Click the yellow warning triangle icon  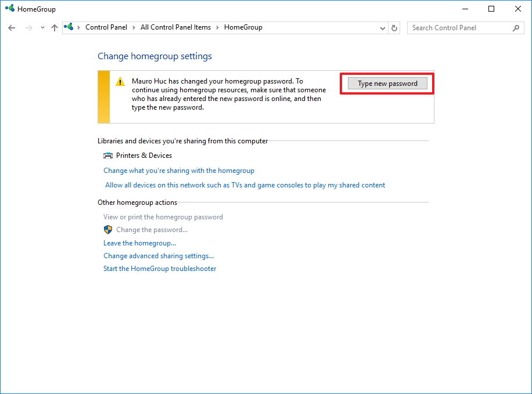tap(120, 81)
